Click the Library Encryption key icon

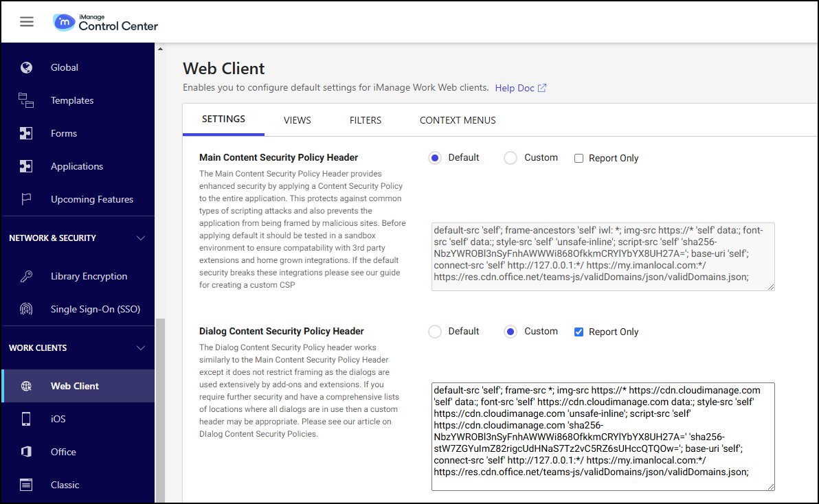click(x=26, y=276)
